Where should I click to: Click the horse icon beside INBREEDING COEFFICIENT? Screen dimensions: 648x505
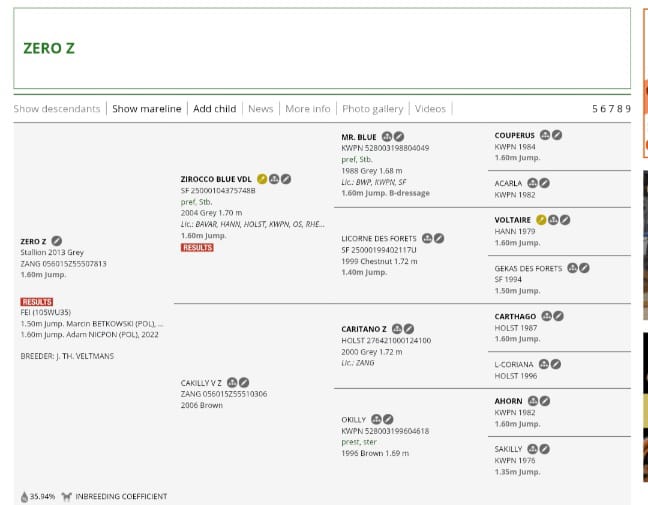coord(66,496)
